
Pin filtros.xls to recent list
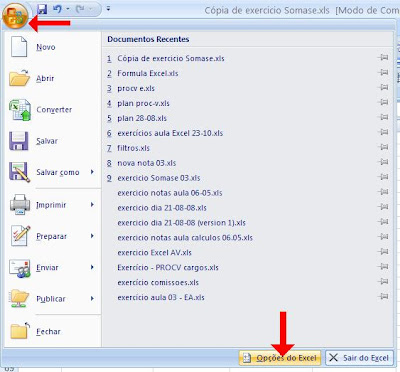coord(384,147)
